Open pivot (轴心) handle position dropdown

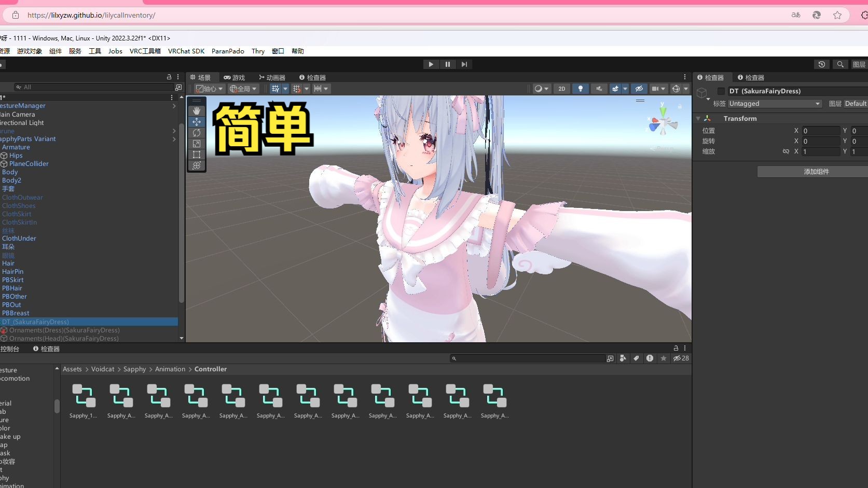point(209,89)
